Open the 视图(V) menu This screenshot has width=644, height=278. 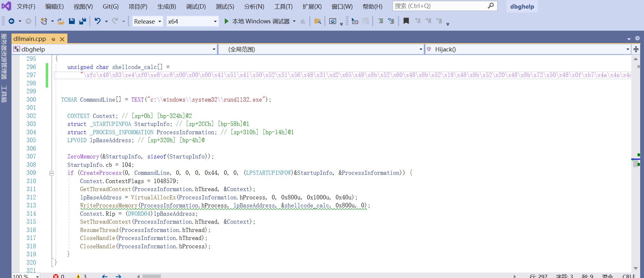tap(83, 6)
